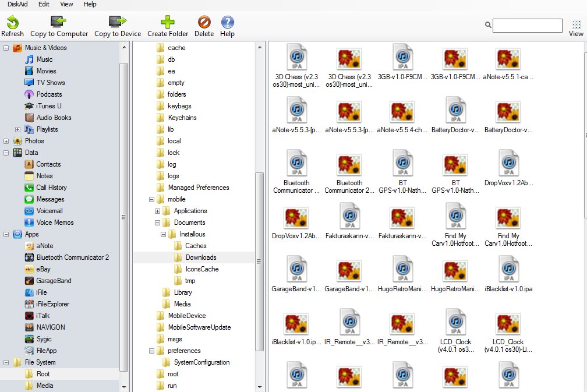This screenshot has height=392, width=587.
Task: Collapse the Installous folder
Action: coord(163,234)
